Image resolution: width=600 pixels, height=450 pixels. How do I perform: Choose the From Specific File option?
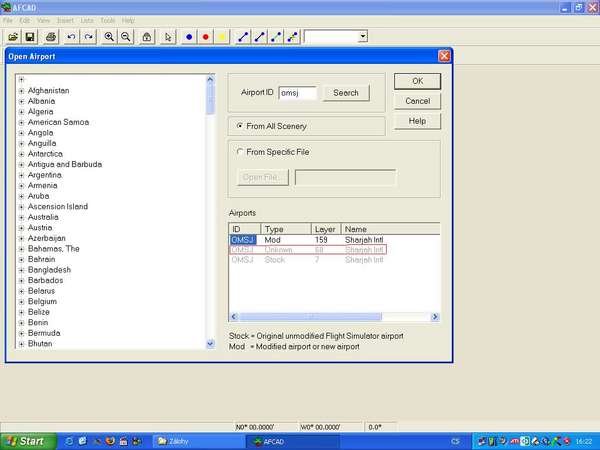(238, 152)
